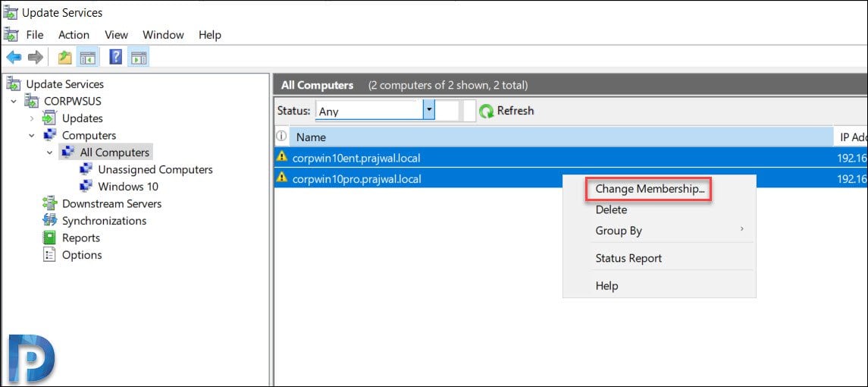Select the Updates tree item label
This screenshot has width=868, height=387.
tap(82, 118)
